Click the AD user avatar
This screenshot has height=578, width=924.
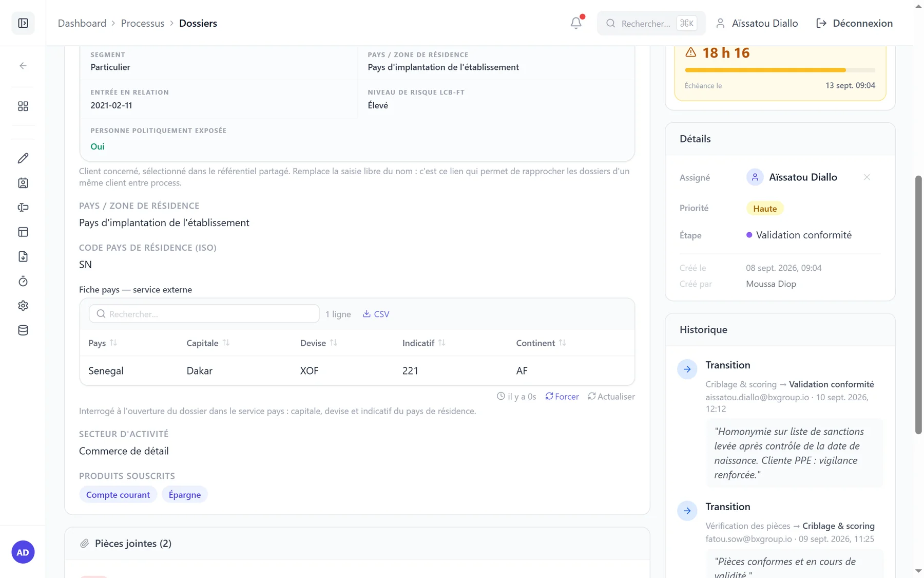23,552
